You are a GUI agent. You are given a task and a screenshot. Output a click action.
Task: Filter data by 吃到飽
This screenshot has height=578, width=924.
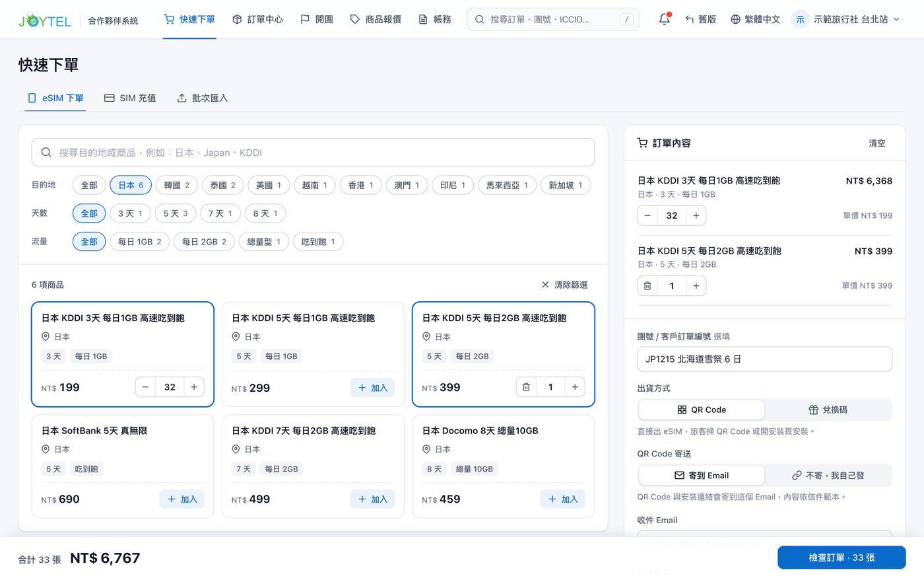(318, 242)
